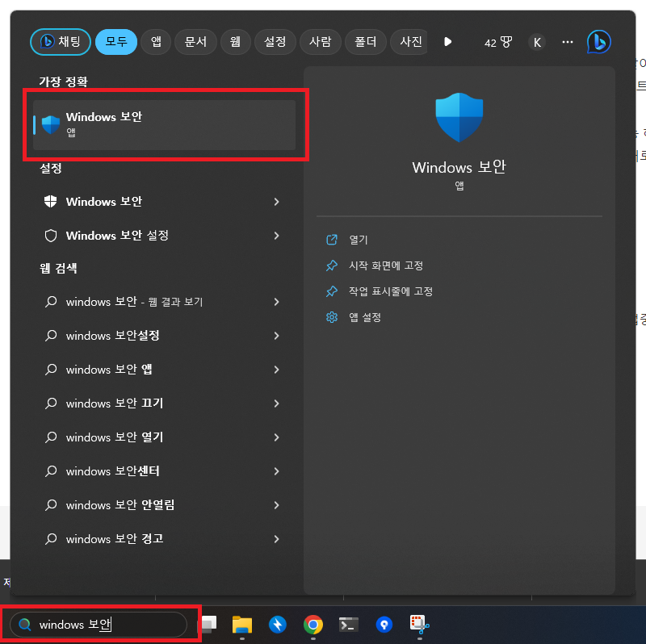Open the Snipping Tool on the taskbar
This screenshot has height=644, width=646.
click(x=419, y=625)
